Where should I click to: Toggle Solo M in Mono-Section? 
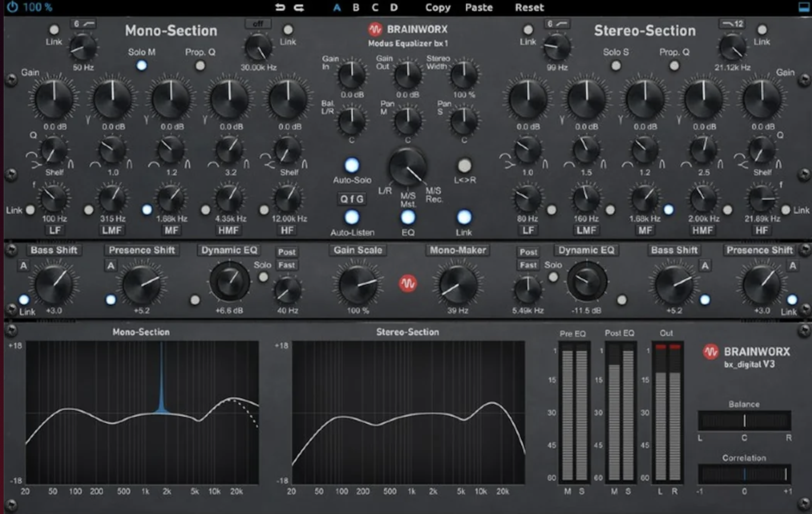point(142,66)
